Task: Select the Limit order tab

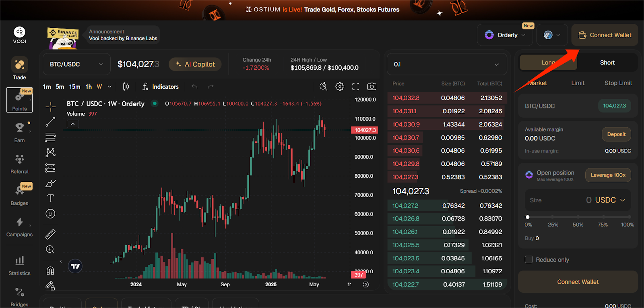Action: (578, 83)
